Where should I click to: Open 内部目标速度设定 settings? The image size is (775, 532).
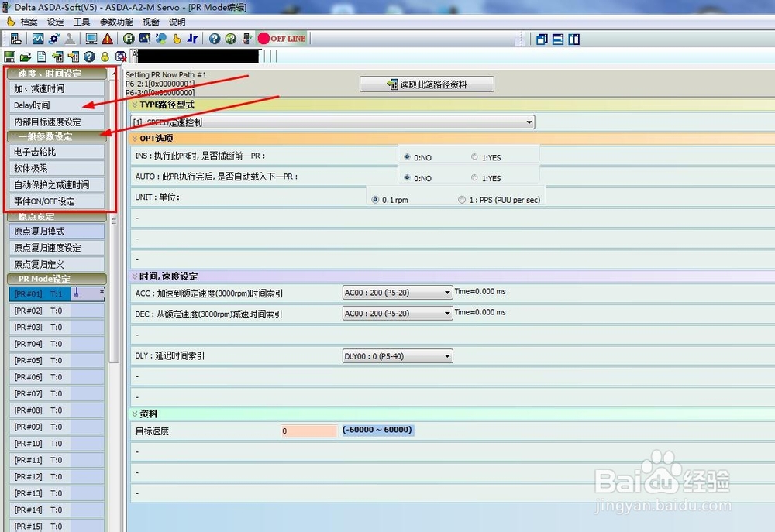tap(57, 122)
